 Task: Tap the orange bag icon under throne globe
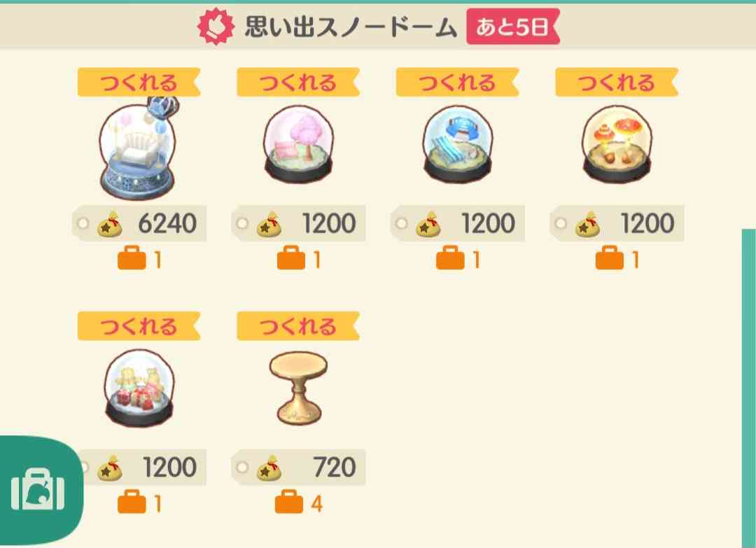click(x=132, y=258)
